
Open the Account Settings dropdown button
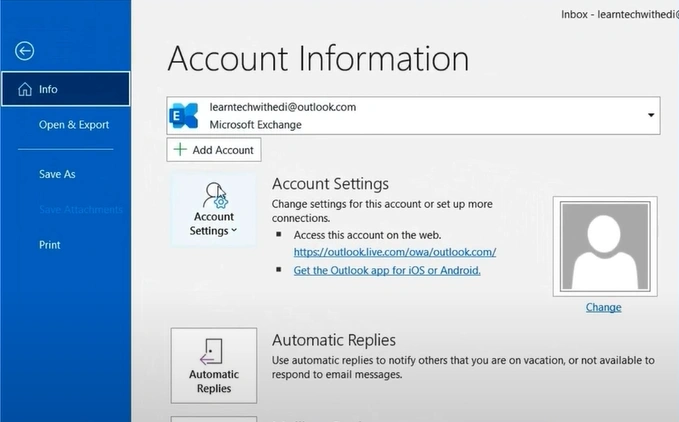pos(213,210)
